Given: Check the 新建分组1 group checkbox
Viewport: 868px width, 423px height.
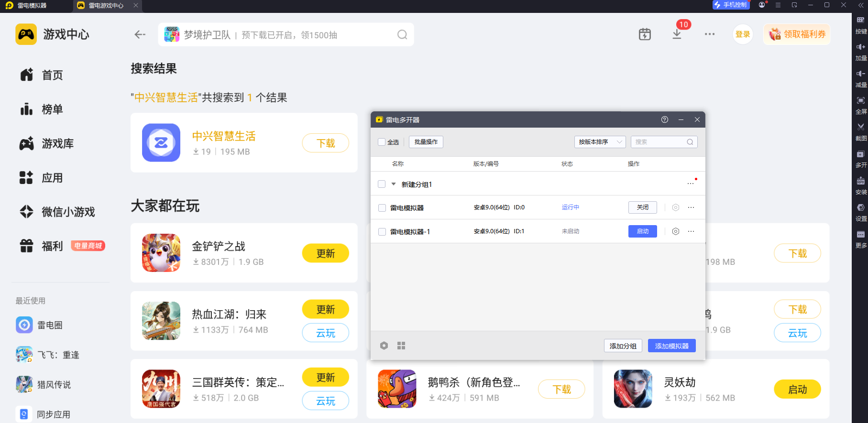Looking at the screenshot, I should [382, 184].
